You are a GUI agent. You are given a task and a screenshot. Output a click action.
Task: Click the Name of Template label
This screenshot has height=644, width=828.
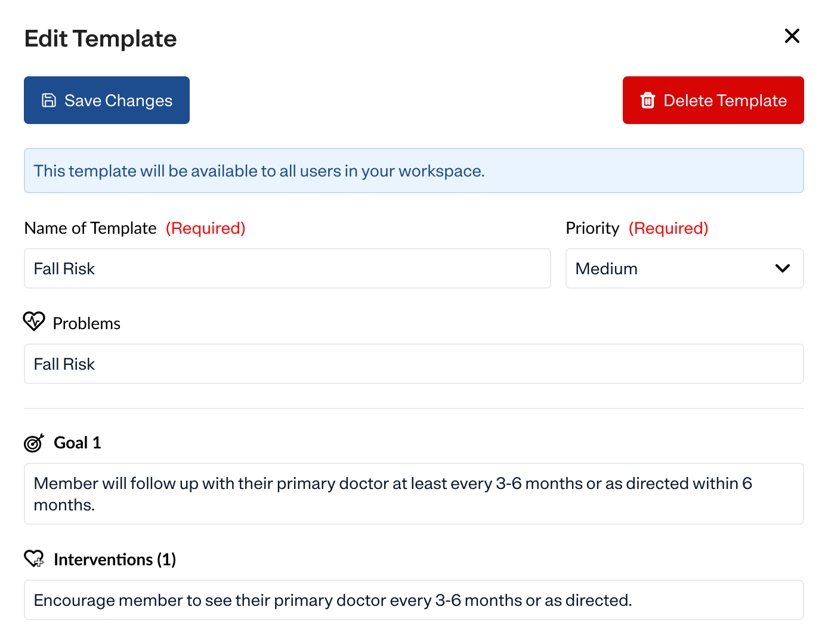tap(91, 228)
